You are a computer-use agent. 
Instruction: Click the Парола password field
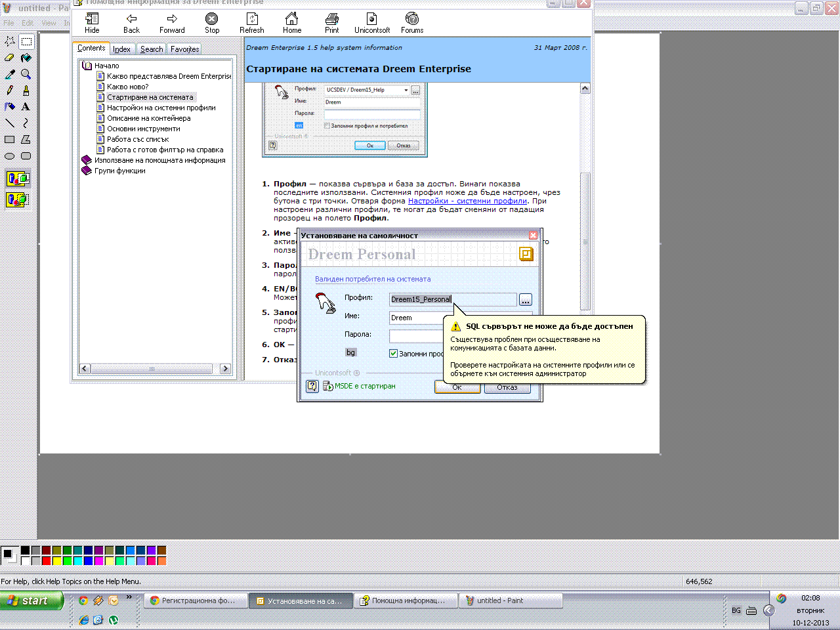click(x=417, y=335)
